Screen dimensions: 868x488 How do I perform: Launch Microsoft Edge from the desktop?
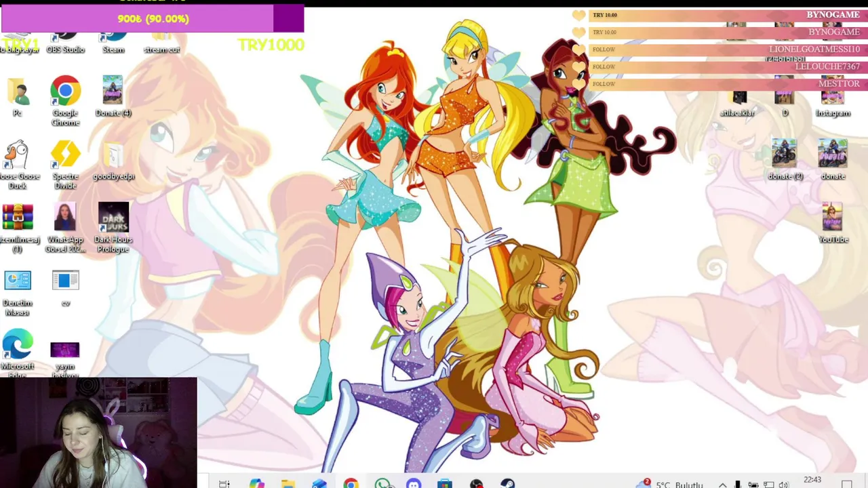click(x=18, y=354)
